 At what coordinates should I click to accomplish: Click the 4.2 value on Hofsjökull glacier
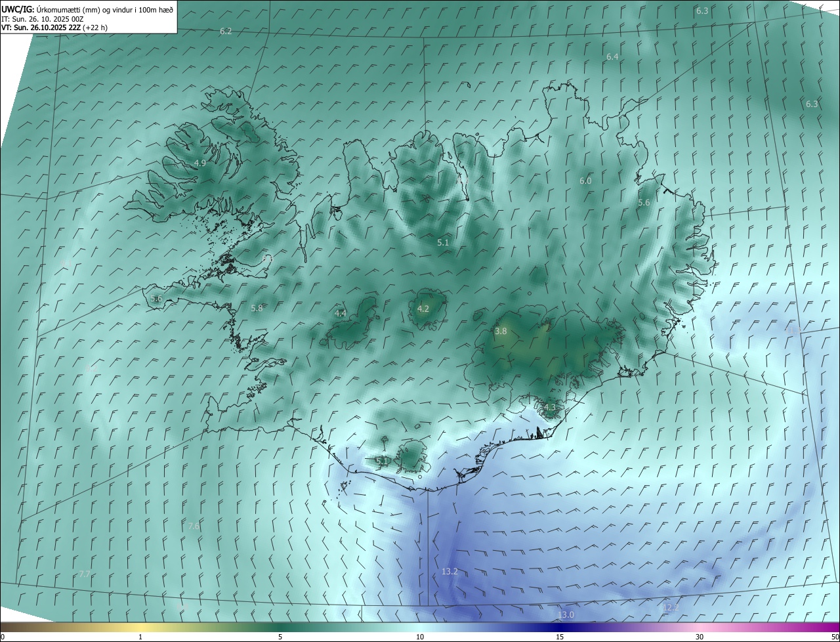tap(423, 309)
